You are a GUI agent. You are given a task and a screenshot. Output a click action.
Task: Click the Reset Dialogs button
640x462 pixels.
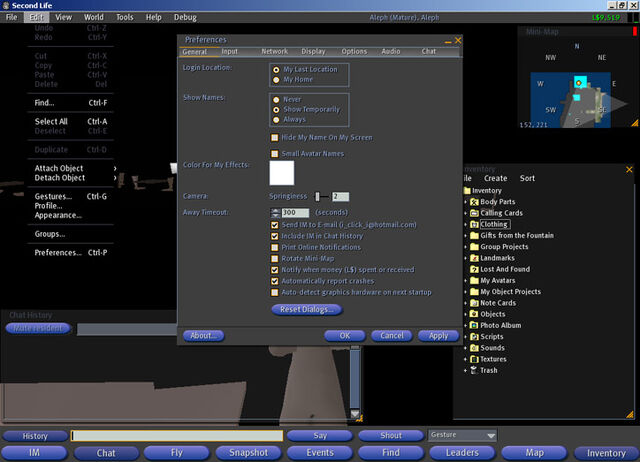pos(307,309)
